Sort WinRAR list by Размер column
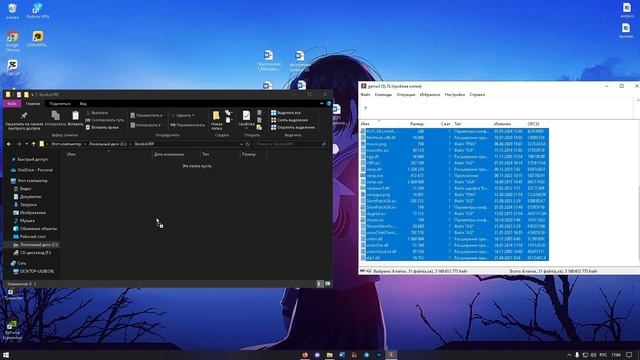The height and width of the screenshot is (360, 640). click(416, 124)
